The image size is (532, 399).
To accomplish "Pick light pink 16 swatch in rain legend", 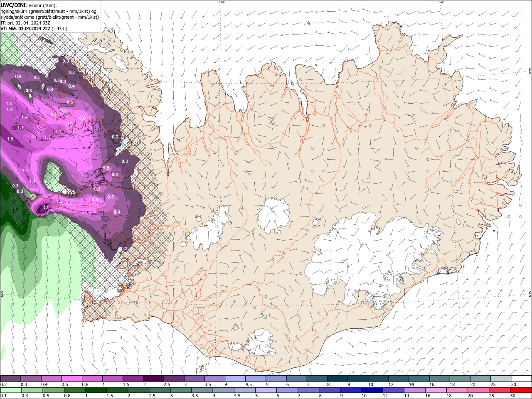I will [436, 390].
